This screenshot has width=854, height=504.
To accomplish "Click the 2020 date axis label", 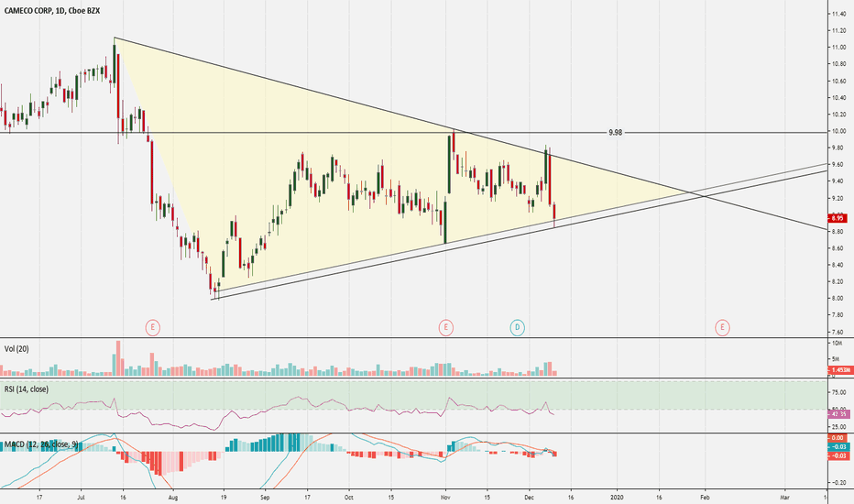I will point(617,497).
